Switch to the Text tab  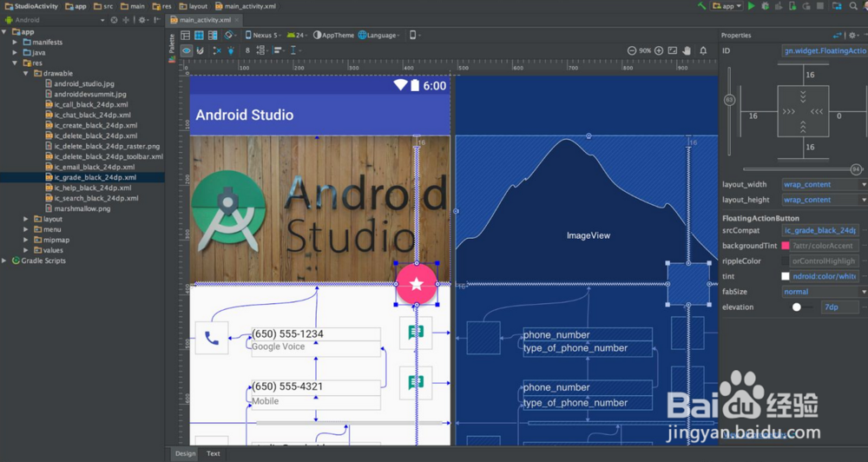point(214,453)
